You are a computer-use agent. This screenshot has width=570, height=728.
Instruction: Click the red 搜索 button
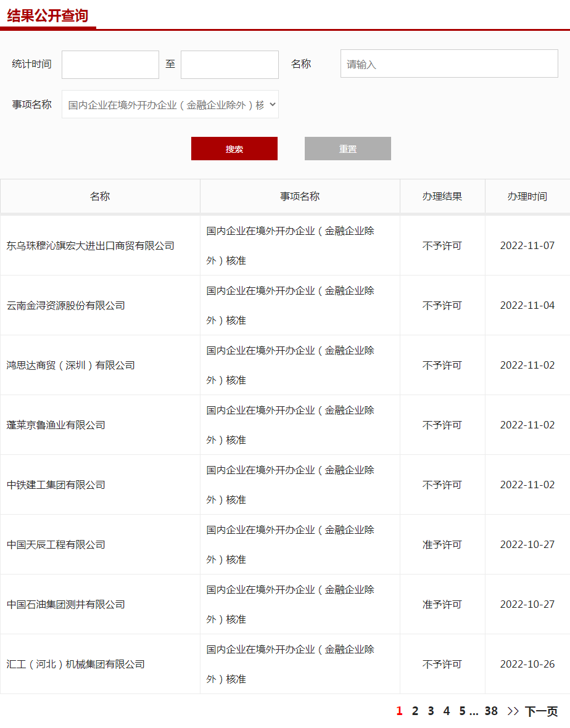click(234, 149)
